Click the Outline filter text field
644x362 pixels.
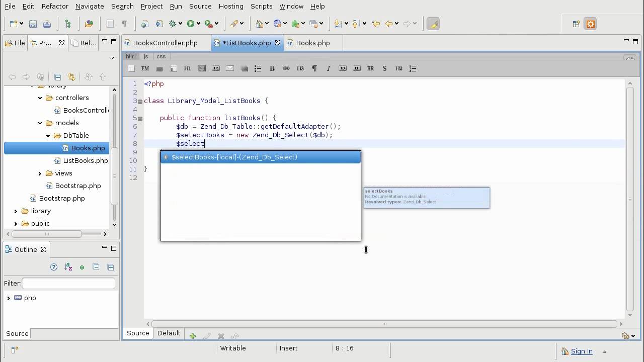pyautogui.click(x=68, y=283)
